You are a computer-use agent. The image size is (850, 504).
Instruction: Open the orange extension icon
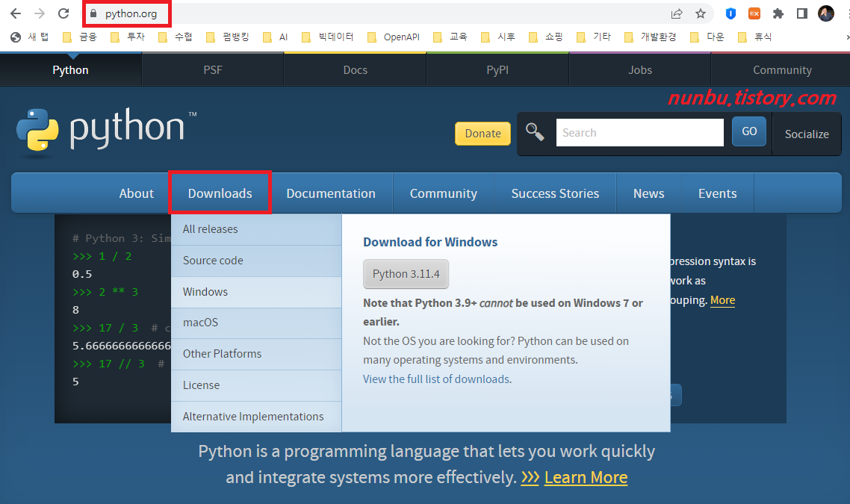[754, 13]
